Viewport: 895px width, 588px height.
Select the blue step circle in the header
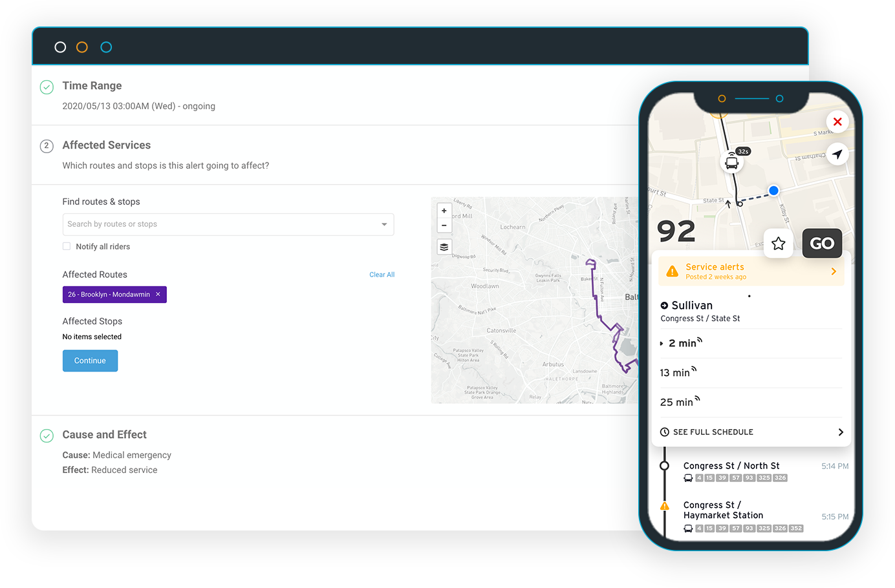[106, 47]
